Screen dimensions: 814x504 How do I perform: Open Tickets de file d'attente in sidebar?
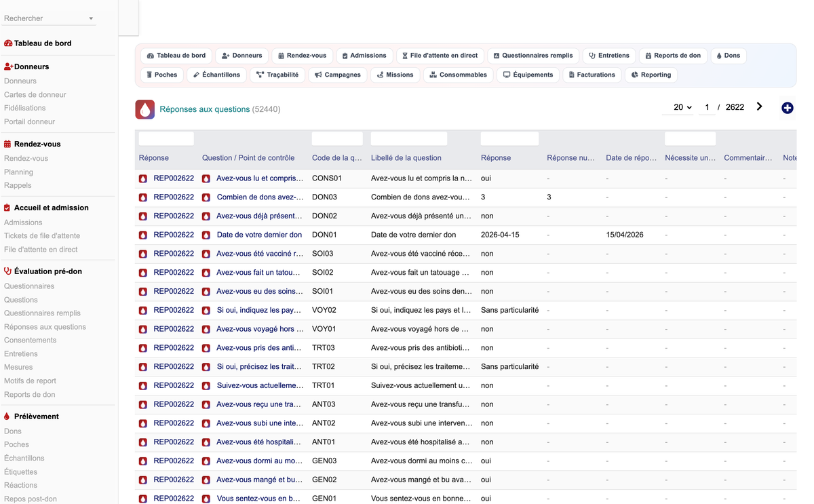coord(42,236)
